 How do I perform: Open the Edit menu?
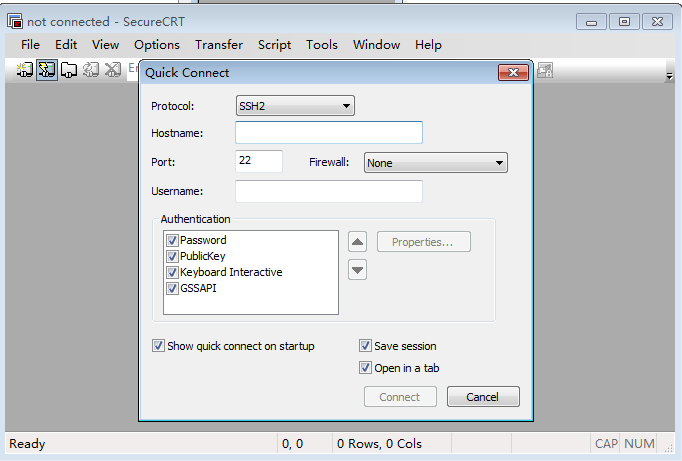pyautogui.click(x=66, y=45)
